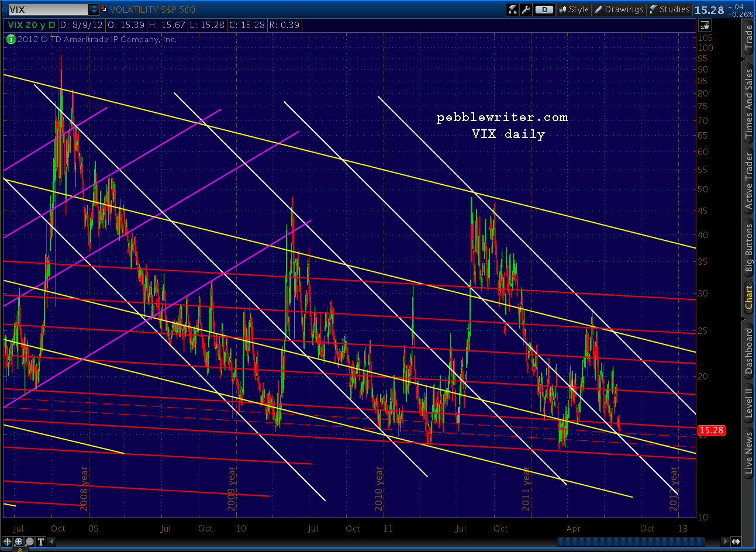
Task: Open the Big Buttons side tab
Action: [748, 249]
